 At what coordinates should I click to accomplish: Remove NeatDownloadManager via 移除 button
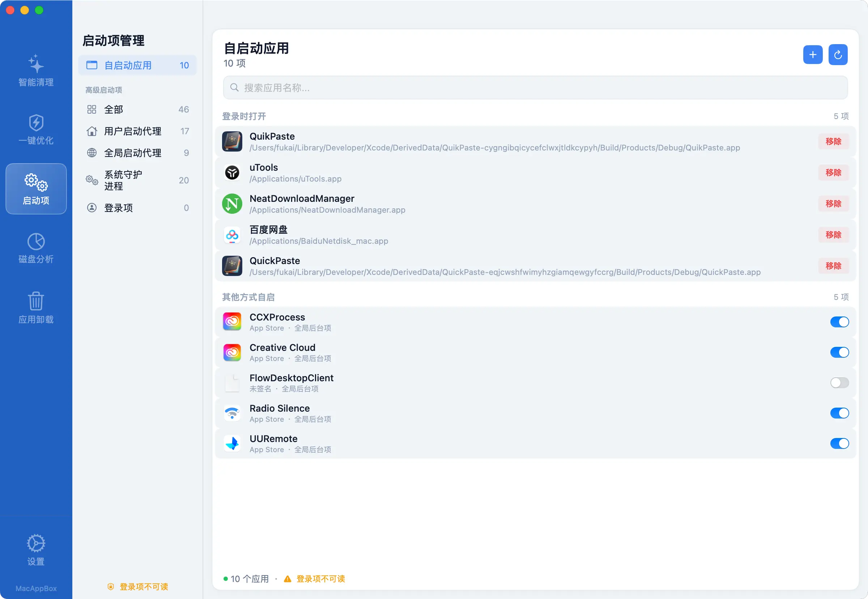click(833, 204)
